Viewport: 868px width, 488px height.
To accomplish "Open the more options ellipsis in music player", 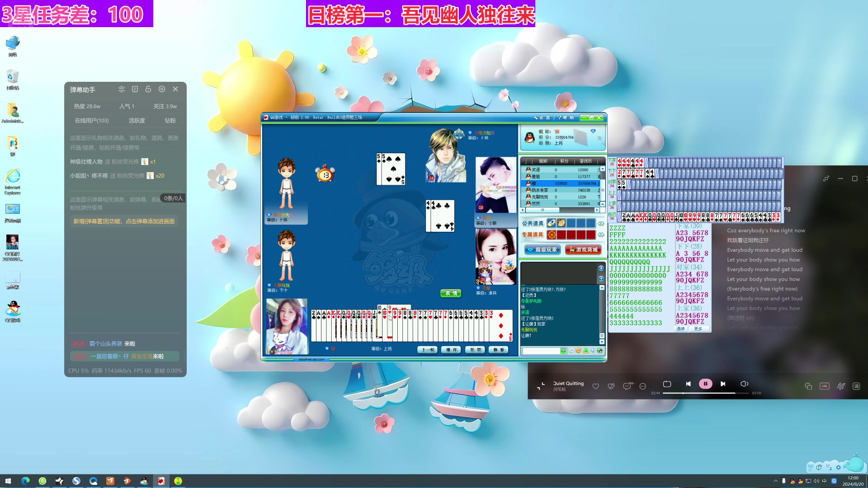I will [643, 386].
